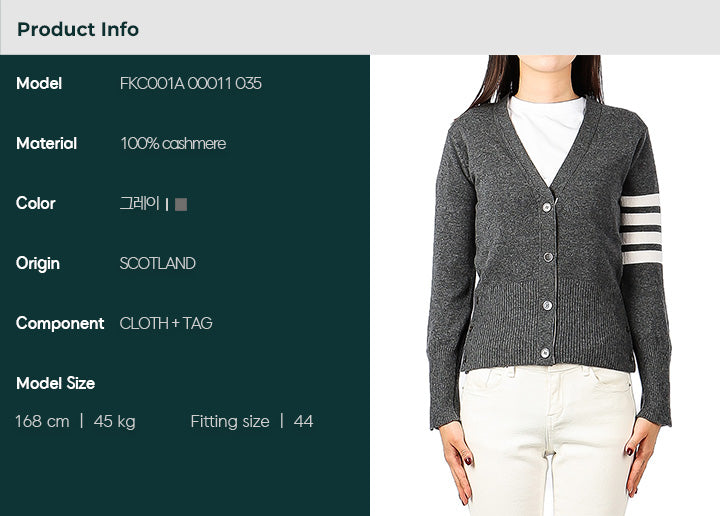
Task: Click the Korean color name text
Action: [140, 203]
